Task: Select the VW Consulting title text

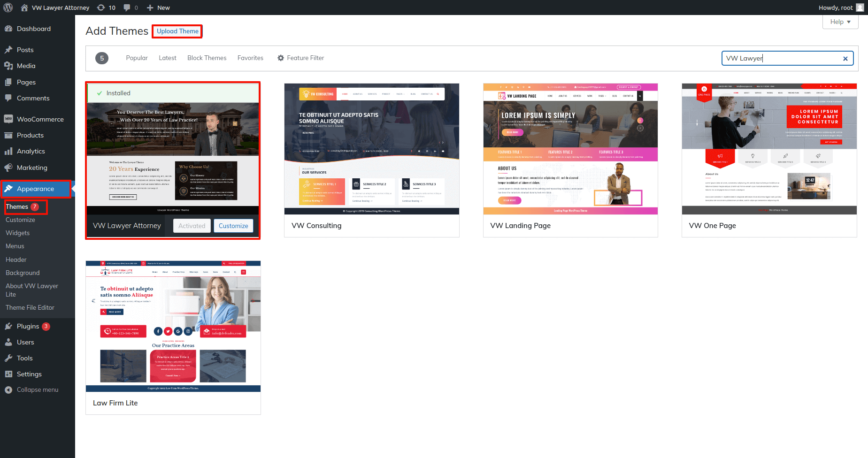Action: 316,226
